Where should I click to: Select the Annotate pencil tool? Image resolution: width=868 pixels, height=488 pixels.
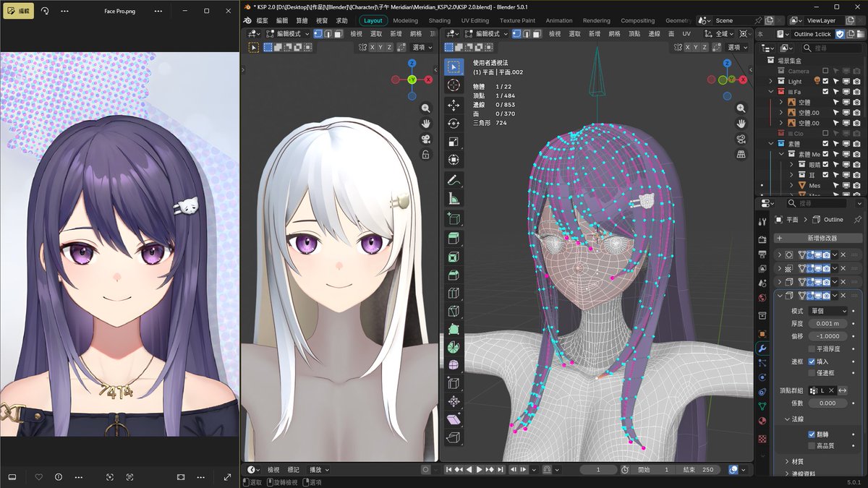tap(454, 180)
